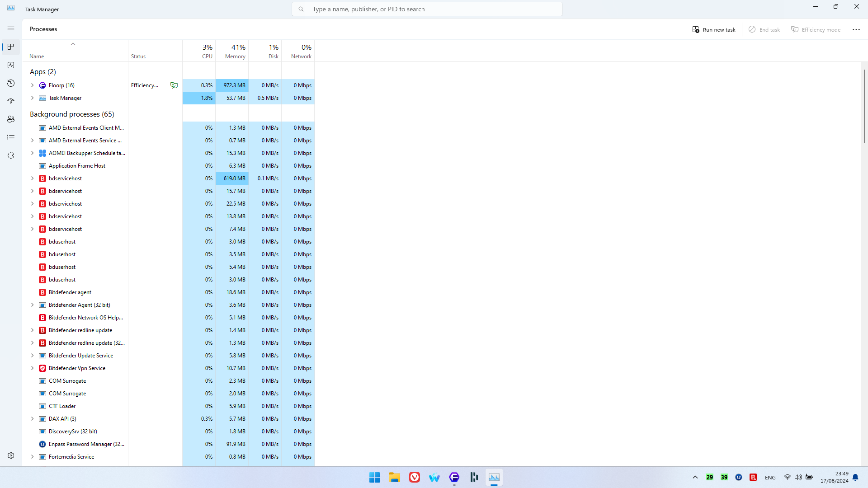The height and width of the screenshot is (488, 868).
Task: Click the vertical scrollbar thumb
Action: [x=864, y=107]
